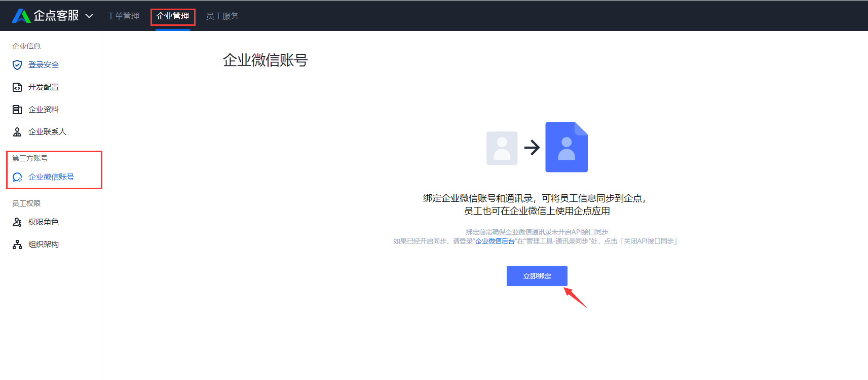Viewport: 868px width, 380px height.
Task: Open the 员工服务 tab
Action: click(x=222, y=16)
